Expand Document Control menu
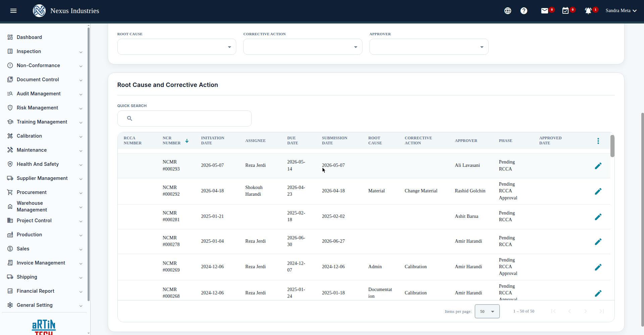The height and width of the screenshot is (335, 644). (45, 80)
